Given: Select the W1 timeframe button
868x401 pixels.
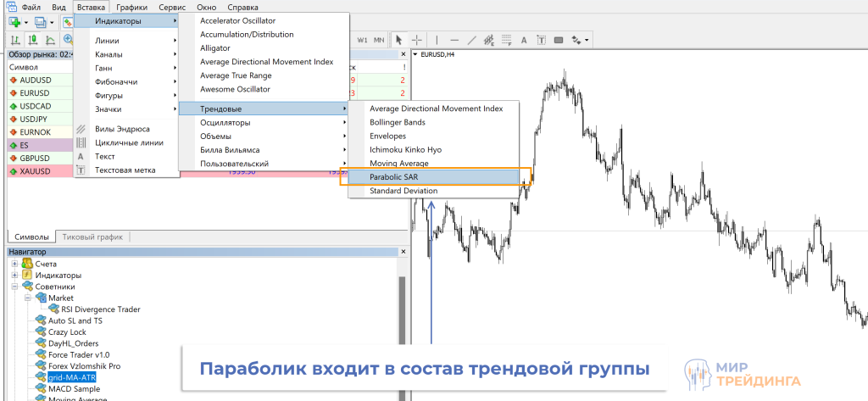Looking at the screenshot, I should point(362,40).
